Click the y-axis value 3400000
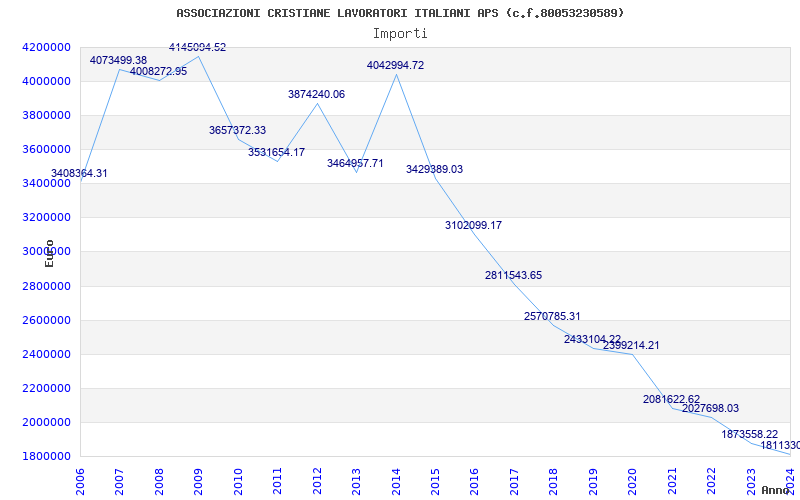Image resolution: width=800 pixels, height=500 pixels. 46,184
